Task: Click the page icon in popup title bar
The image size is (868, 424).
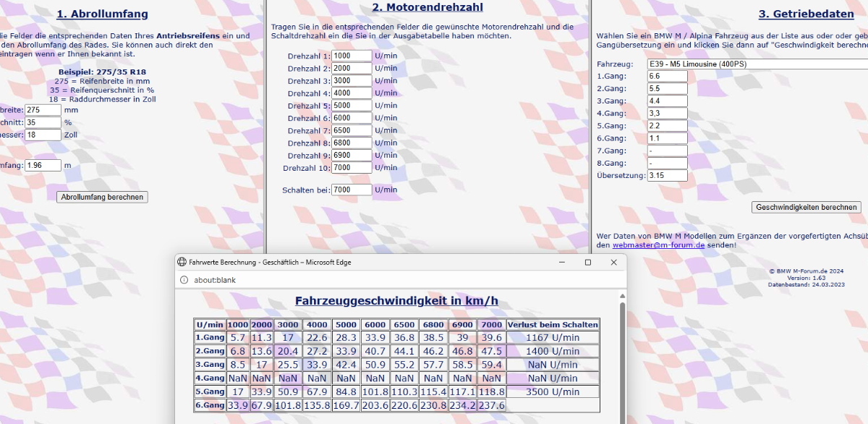Action: (x=182, y=262)
